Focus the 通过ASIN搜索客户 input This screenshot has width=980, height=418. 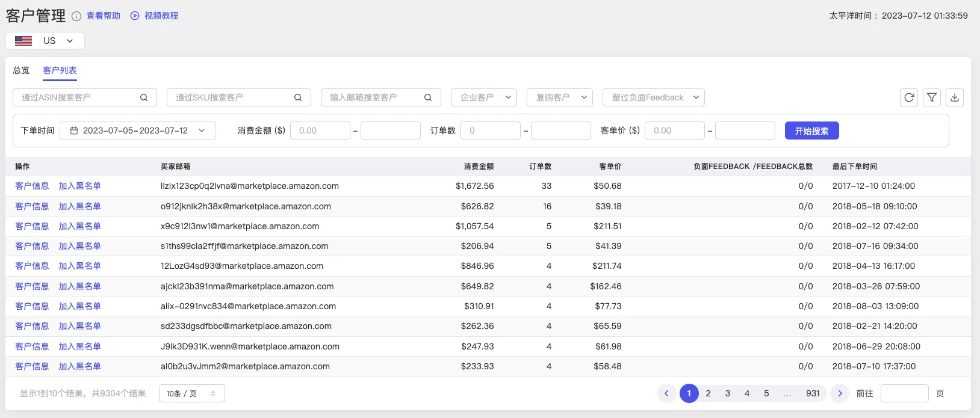click(85, 97)
